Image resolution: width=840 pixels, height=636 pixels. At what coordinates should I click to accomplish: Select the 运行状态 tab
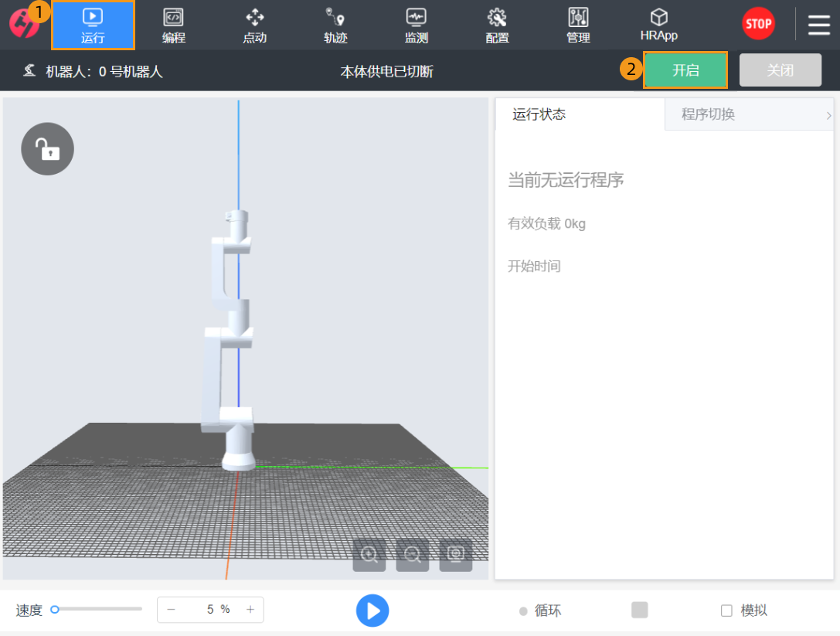(x=539, y=115)
